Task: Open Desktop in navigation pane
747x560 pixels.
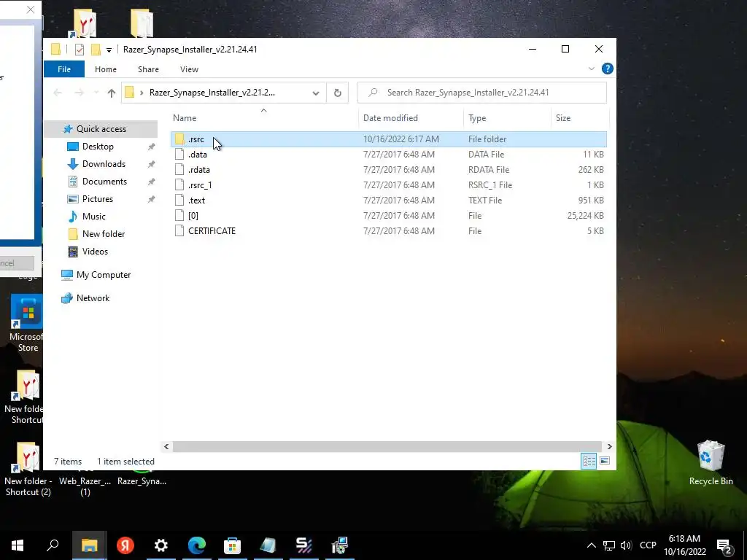Action: (98, 146)
